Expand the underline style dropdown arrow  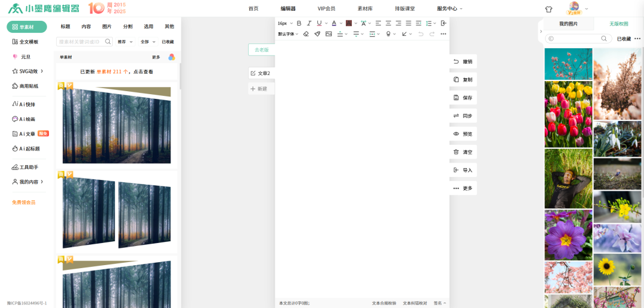(x=327, y=23)
